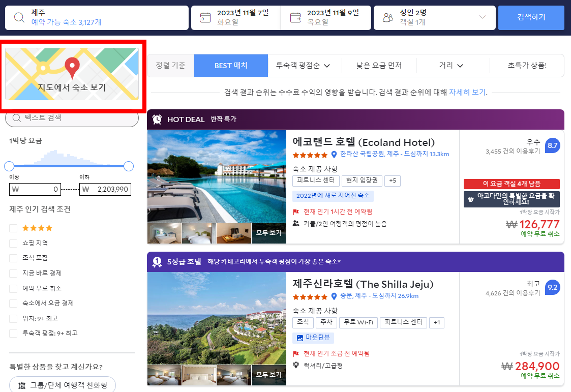Open the 거리 sort dropdown
The image size is (571, 392).
pos(451,66)
